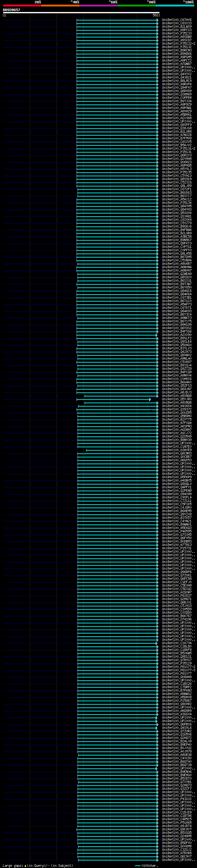Click the Large gaps legend text

pyautogui.click(x=13, y=865)
